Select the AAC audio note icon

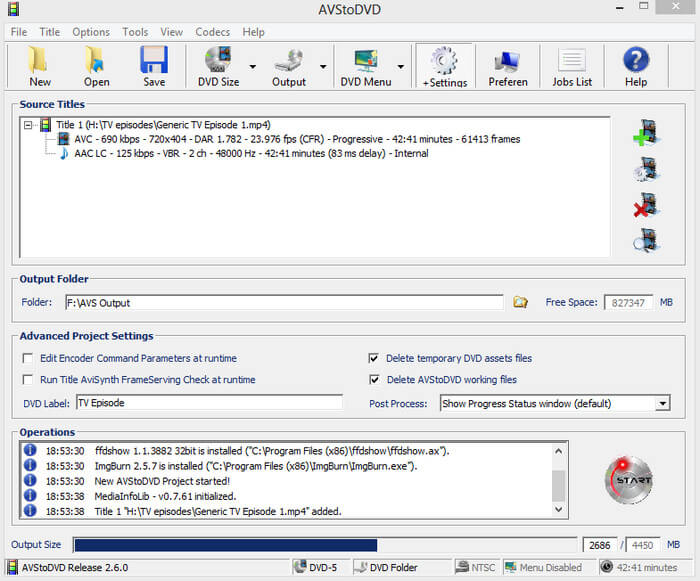[x=64, y=154]
